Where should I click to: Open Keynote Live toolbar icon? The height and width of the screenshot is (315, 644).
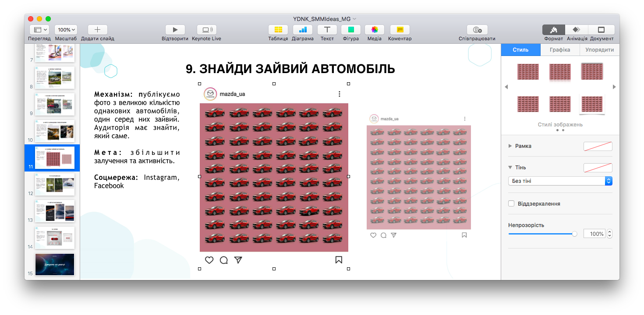(x=206, y=30)
